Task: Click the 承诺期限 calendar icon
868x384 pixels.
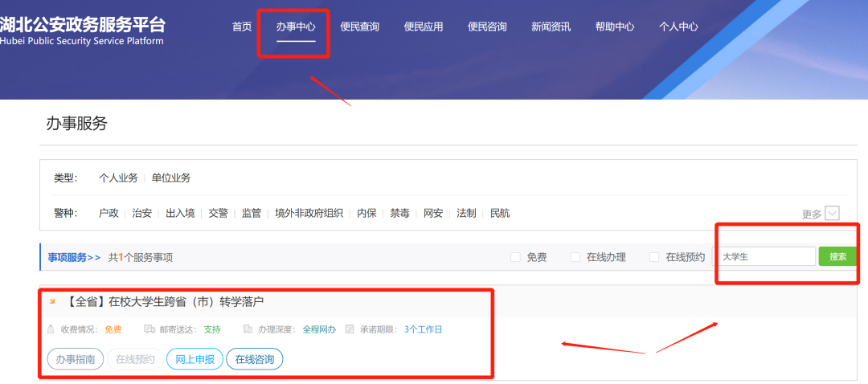Action: 350,329
